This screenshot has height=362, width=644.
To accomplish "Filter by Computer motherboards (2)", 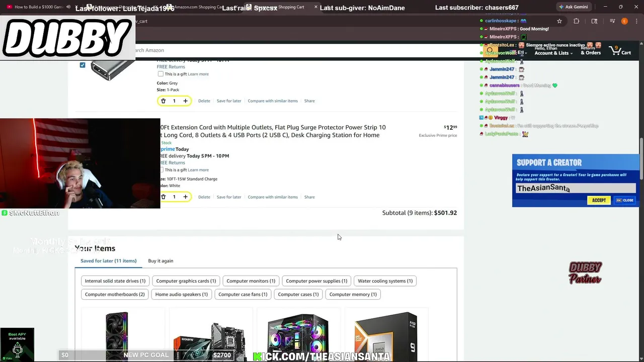I will (x=115, y=295).
